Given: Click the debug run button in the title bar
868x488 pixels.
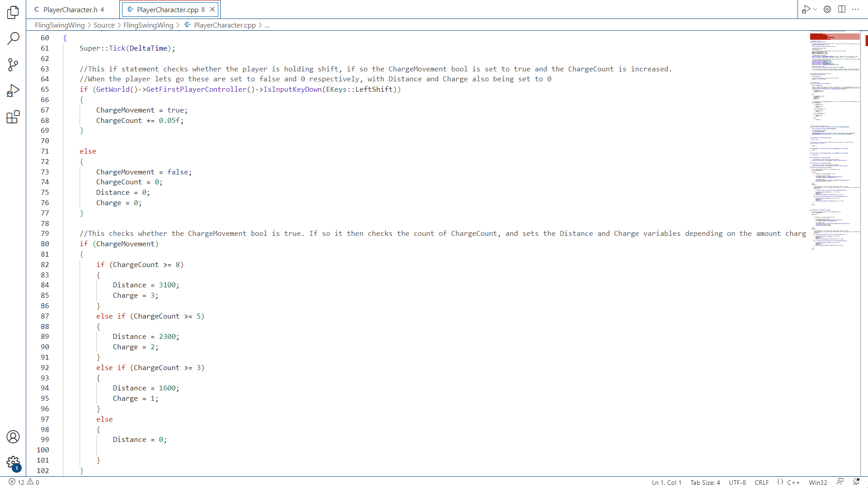Looking at the screenshot, I should pyautogui.click(x=806, y=9).
